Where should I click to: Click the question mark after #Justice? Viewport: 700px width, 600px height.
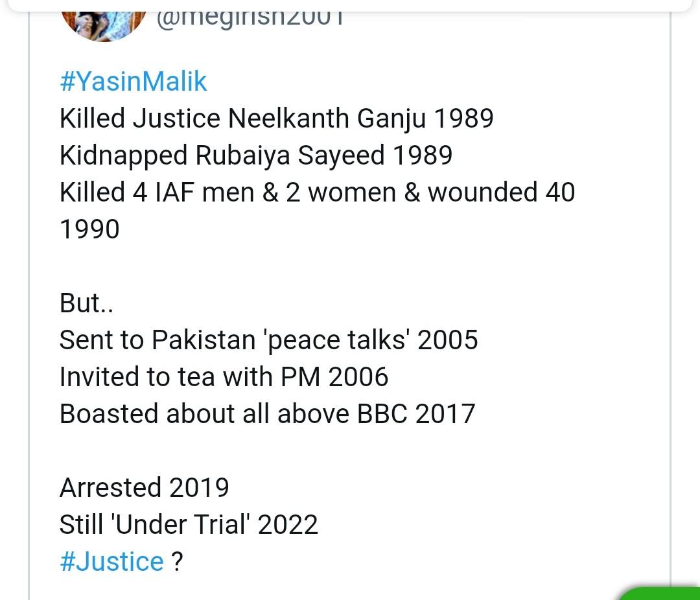click(x=177, y=561)
